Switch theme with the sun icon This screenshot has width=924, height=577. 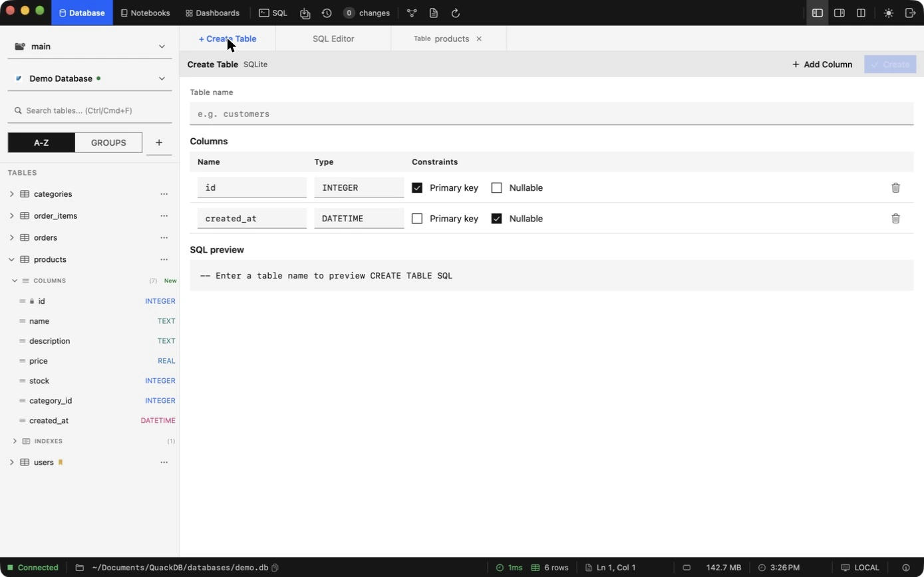click(889, 13)
